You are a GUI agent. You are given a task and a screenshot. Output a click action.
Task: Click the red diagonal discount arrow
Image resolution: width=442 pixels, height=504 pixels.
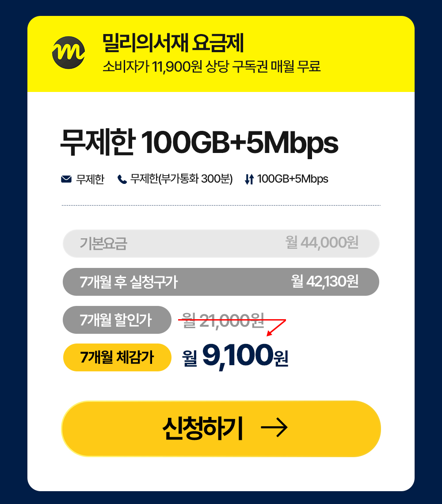pos(276,328)
